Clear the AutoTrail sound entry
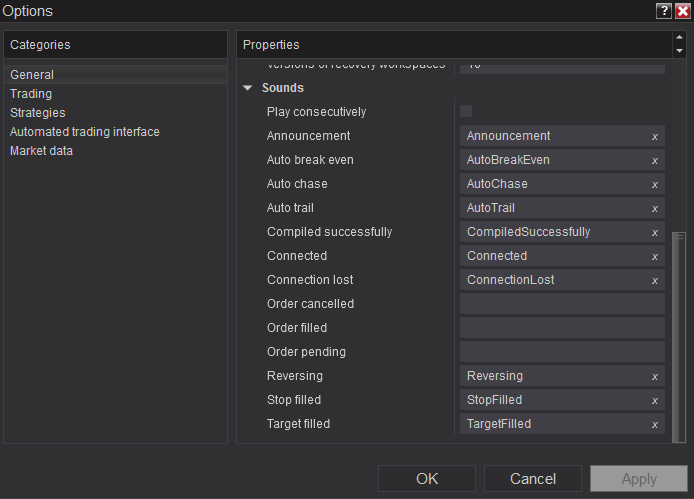The height and width of the screenshot is (499, 694). click(655, 208)
